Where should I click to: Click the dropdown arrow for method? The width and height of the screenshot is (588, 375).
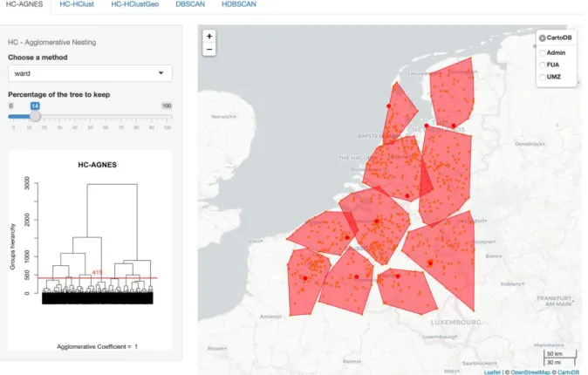161,73
